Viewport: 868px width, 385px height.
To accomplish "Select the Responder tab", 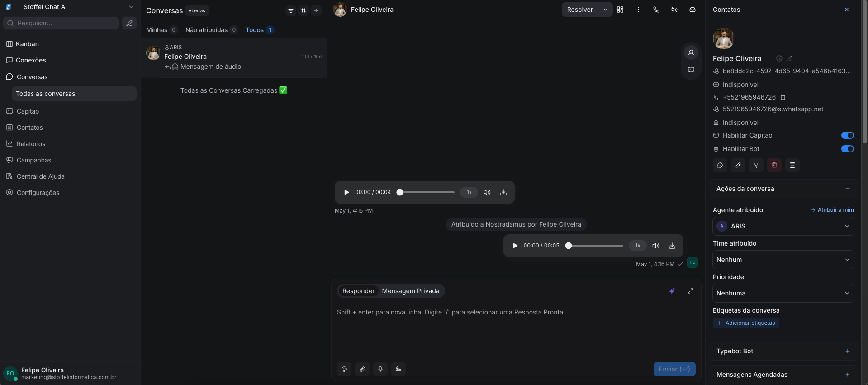I will [x=358, y=291].
